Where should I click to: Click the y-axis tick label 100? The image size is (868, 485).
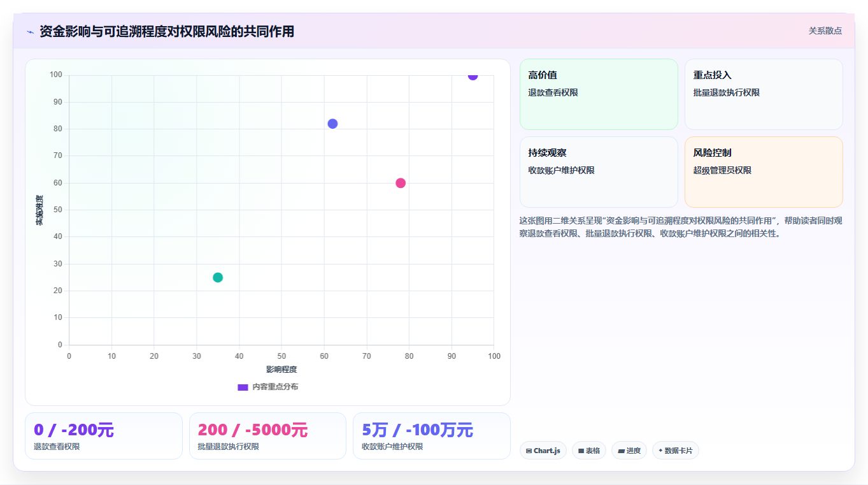(x=55, y=75)
